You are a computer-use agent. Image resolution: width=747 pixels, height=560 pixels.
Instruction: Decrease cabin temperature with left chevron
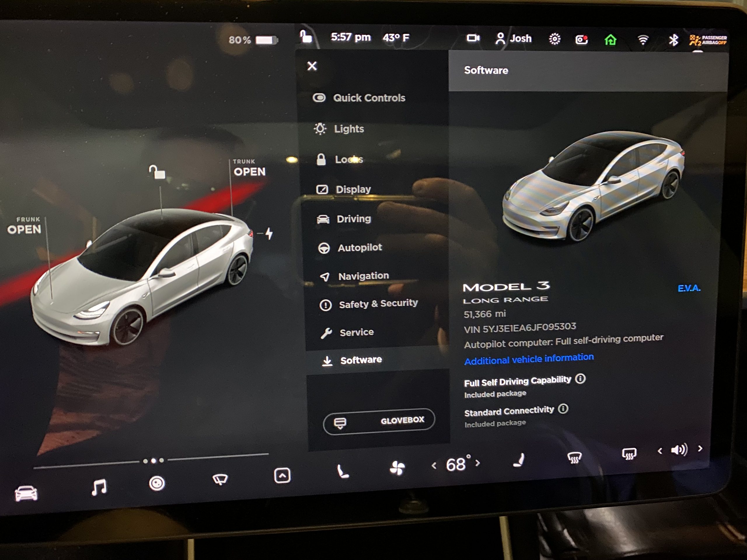point(434,466)
